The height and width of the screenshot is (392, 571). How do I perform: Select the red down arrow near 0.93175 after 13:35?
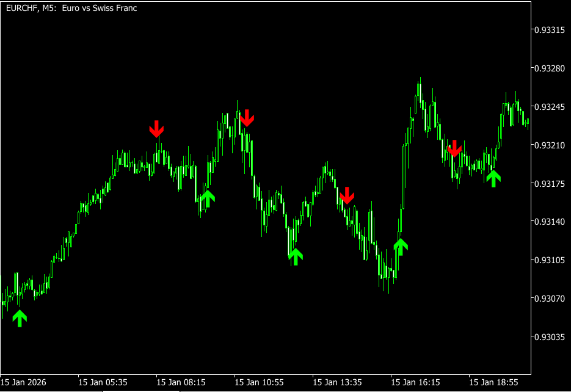pyautogui.click(x=347, y=196)
